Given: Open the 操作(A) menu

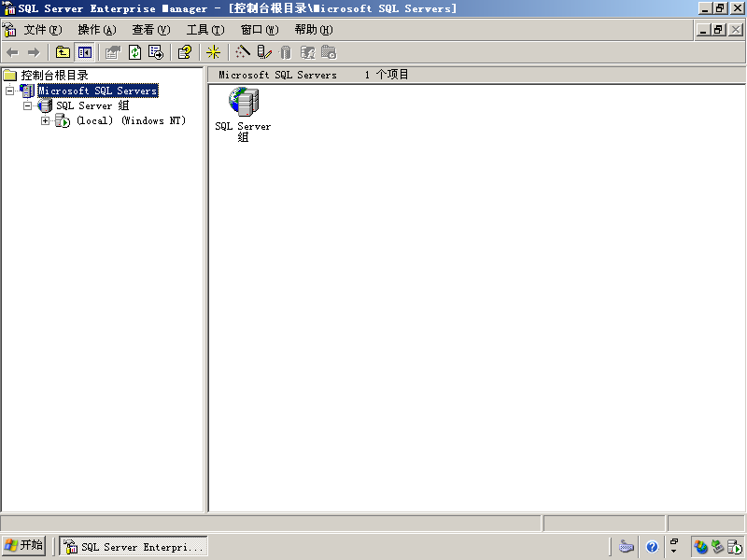Looking at the screenshot, I should click(97, 30).
